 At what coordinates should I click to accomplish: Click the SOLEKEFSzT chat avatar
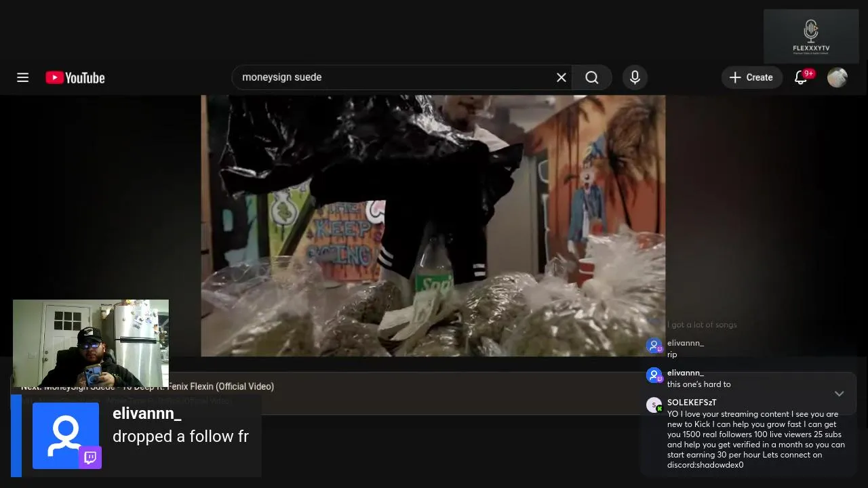[654, 405]
